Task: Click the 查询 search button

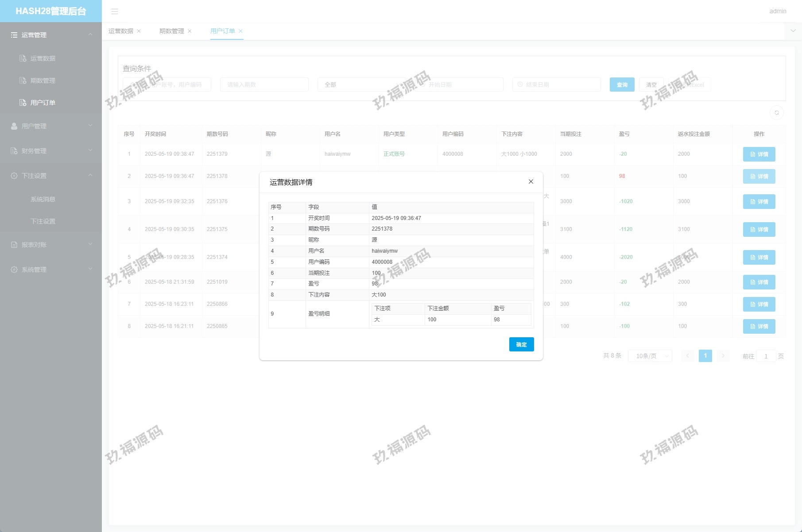Action: click(x=622, y=85)
